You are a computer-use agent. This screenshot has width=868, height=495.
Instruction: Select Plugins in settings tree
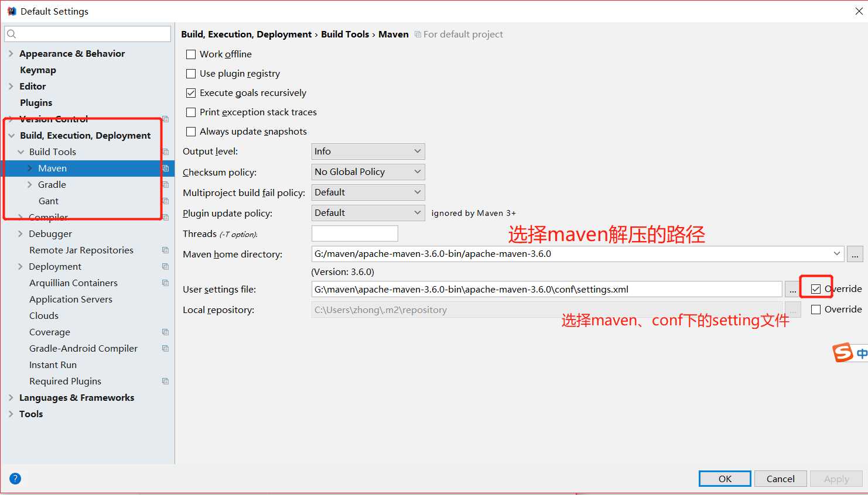pos(36,102)
